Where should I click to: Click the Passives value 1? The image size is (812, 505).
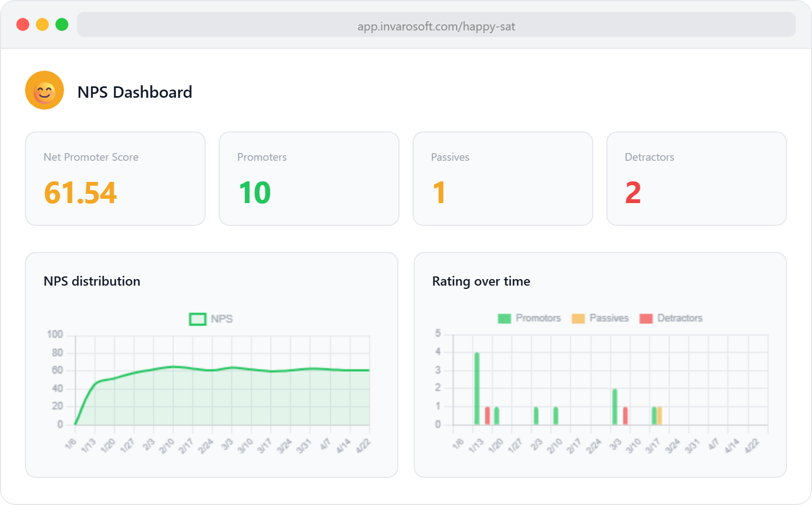439,193
